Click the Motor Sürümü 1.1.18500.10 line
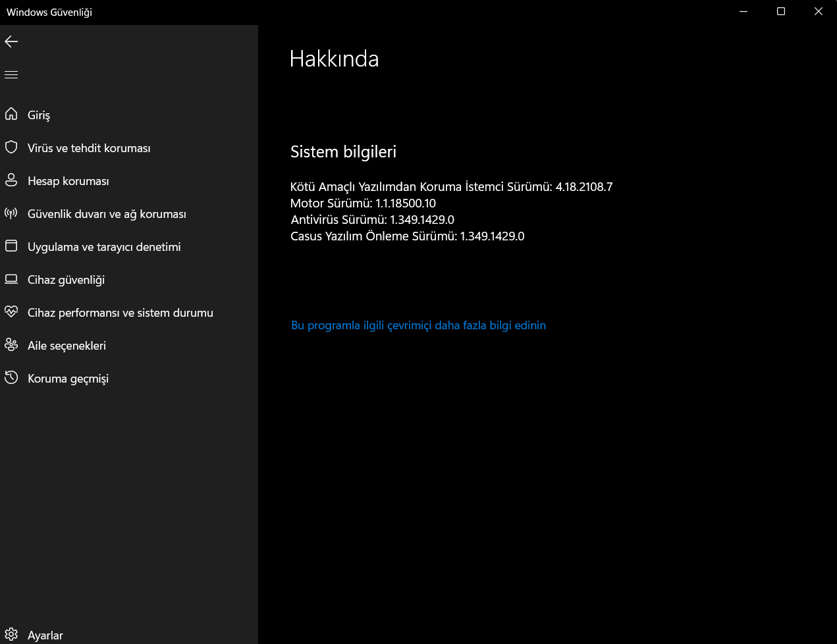Viewport: 837px width, 644px height. pyautogui.click(x=363, y=203)
